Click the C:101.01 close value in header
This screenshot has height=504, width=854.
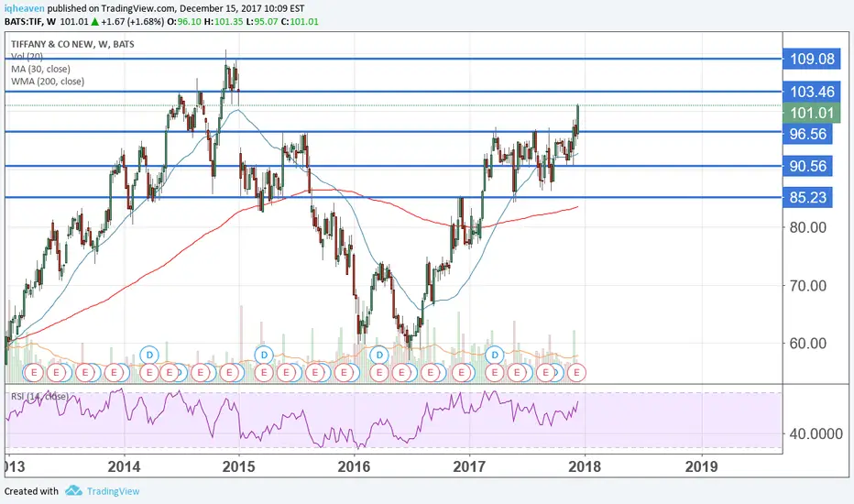(x=300, y=22)
